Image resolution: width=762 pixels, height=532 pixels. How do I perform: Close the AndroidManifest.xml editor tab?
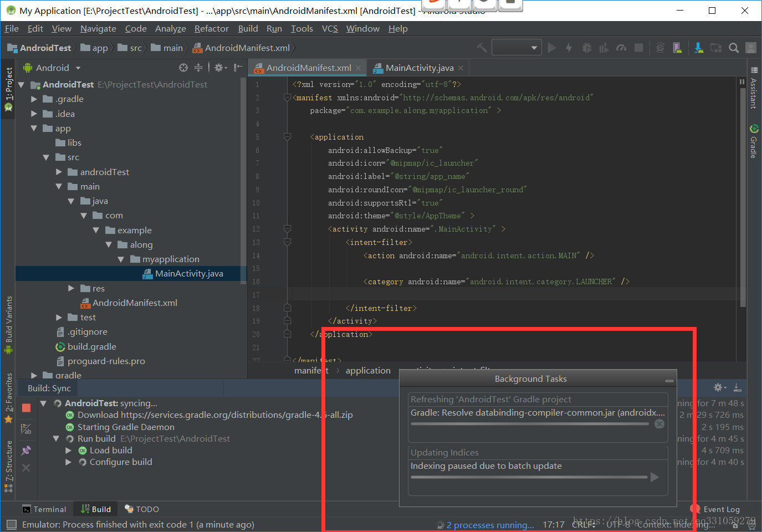(359, 68)
